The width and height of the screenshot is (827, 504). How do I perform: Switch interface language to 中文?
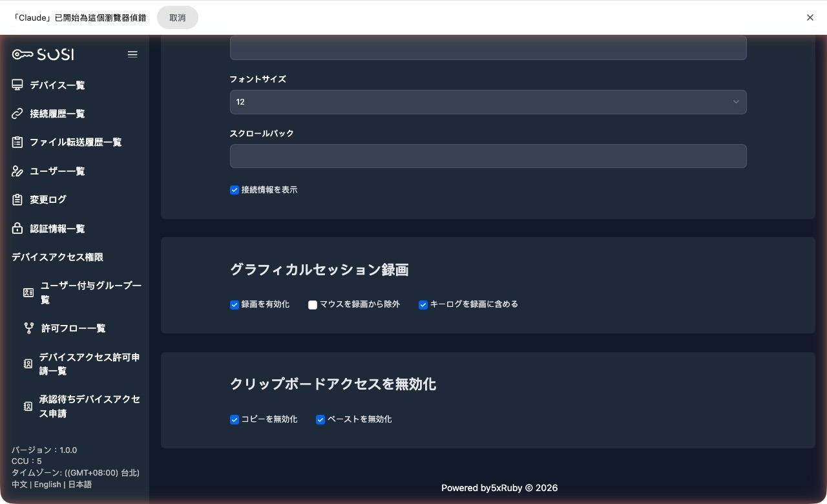click(19, 484)
